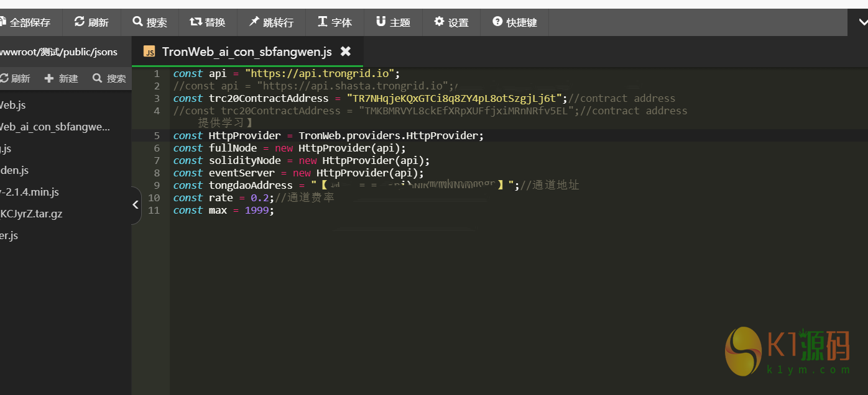Open the 搜索 search tool in toolbar

tap(150, 22)
